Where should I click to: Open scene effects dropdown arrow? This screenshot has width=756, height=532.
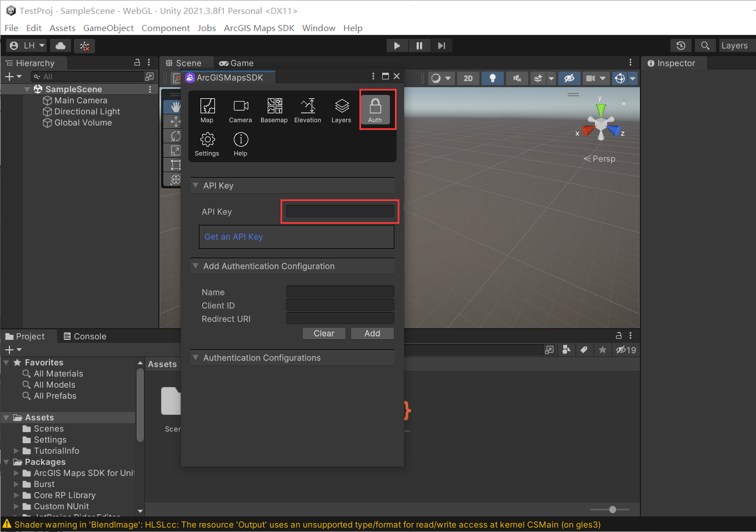(551, 78)
